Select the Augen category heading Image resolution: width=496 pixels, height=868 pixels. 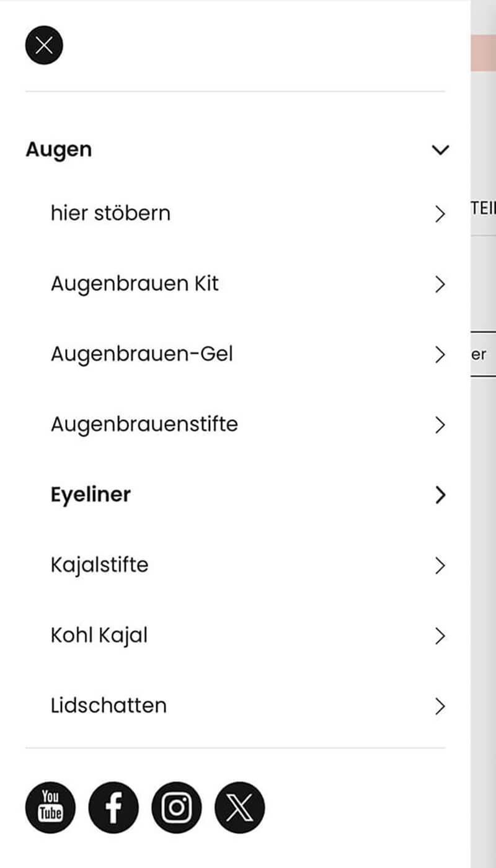59,150
